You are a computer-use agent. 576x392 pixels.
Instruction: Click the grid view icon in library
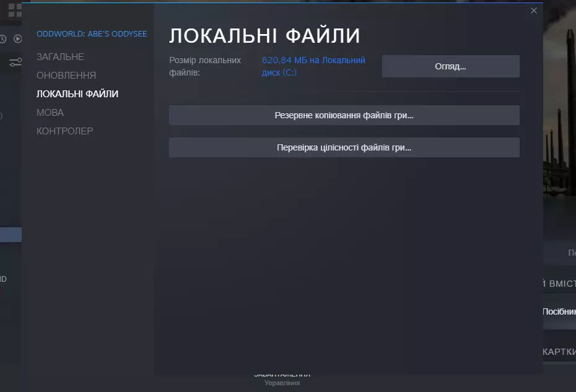pyautogui.click(x=15, y=11)
